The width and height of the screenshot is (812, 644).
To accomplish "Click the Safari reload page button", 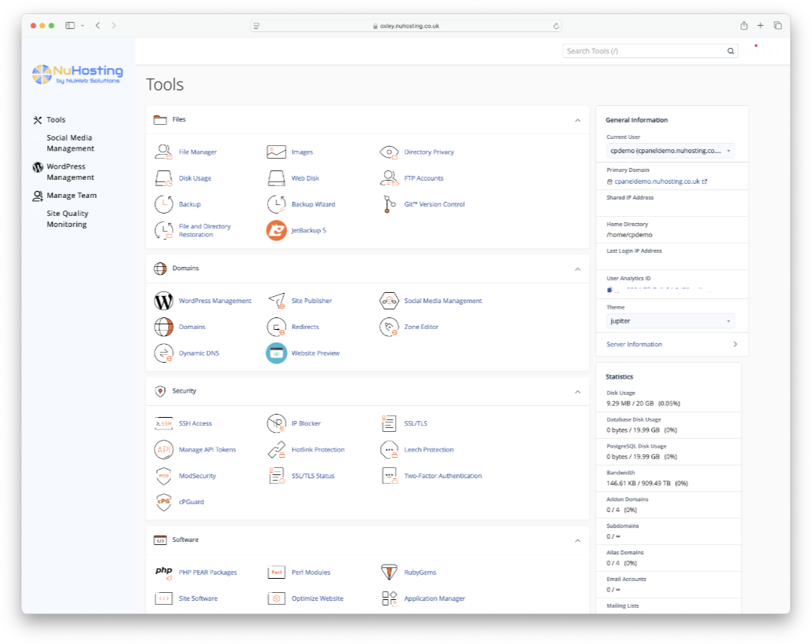I will [556, 26].
